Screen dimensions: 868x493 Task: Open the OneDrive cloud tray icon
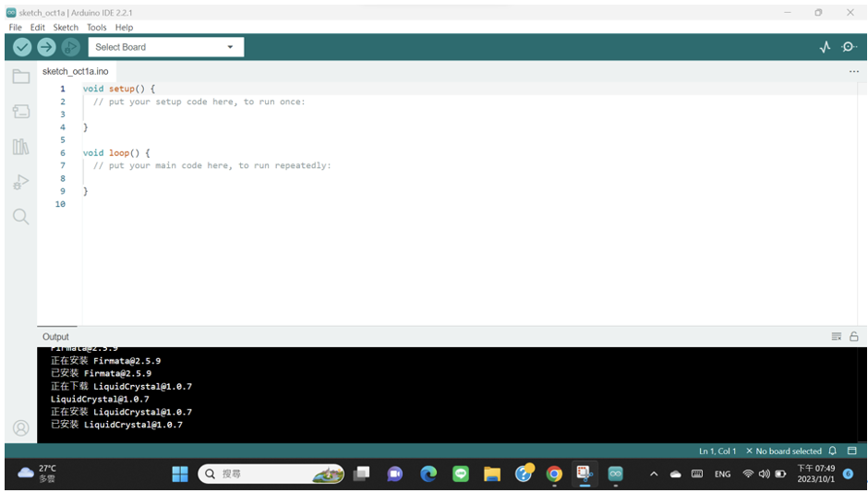(x=675, y=474)
